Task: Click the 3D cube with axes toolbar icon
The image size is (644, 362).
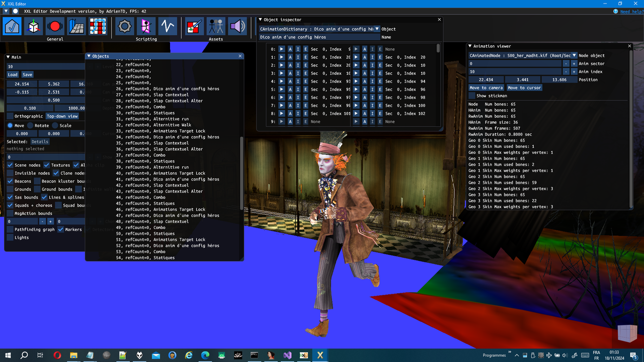Action: coord(33,26)
